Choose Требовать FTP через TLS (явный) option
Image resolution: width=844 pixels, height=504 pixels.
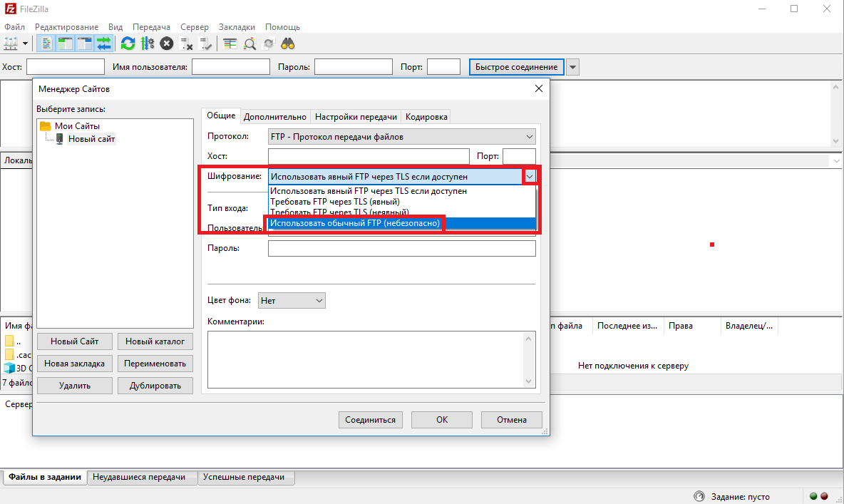coord(402,202)
